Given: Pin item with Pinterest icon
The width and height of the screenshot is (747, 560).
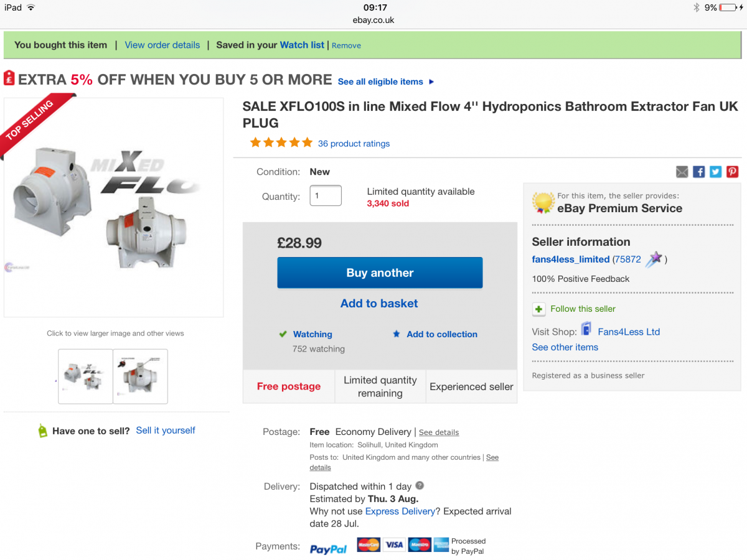Looking at the screenshot, I should 732,172.
